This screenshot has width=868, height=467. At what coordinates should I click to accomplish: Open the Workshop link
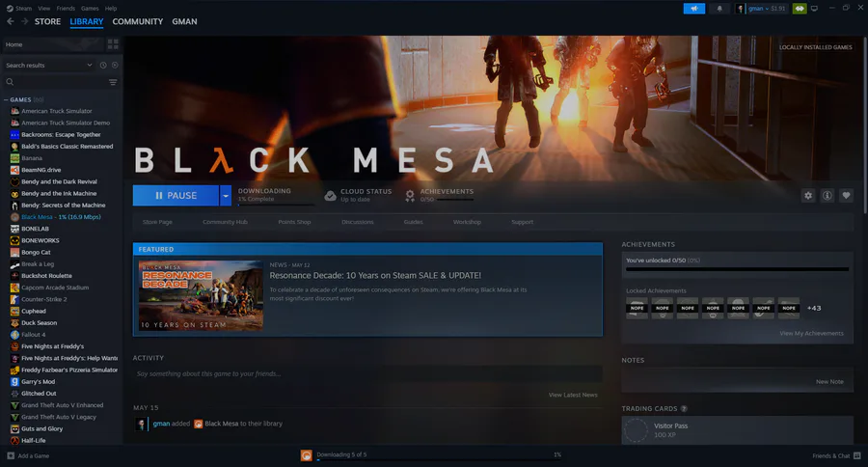[x=467, y=222]
